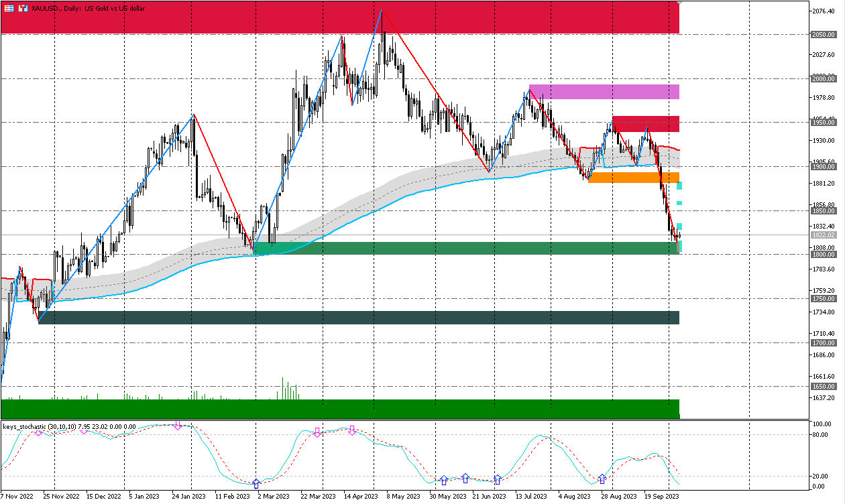
Task: Select the blue buy arrow near 28 Aug 2023
Action: coord(602,479)
